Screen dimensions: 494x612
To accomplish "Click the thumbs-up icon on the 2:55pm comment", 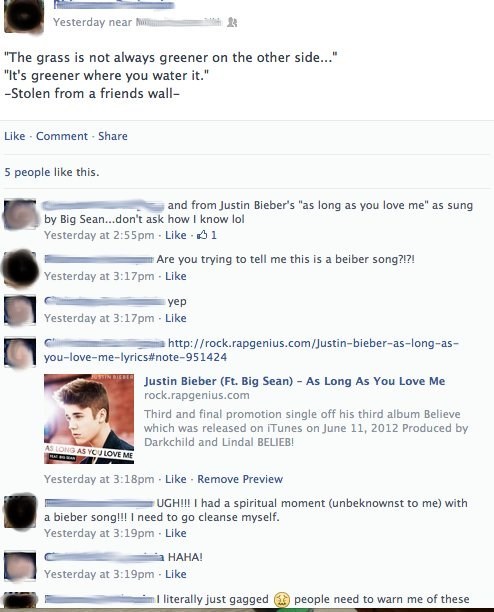I will 202,235.
